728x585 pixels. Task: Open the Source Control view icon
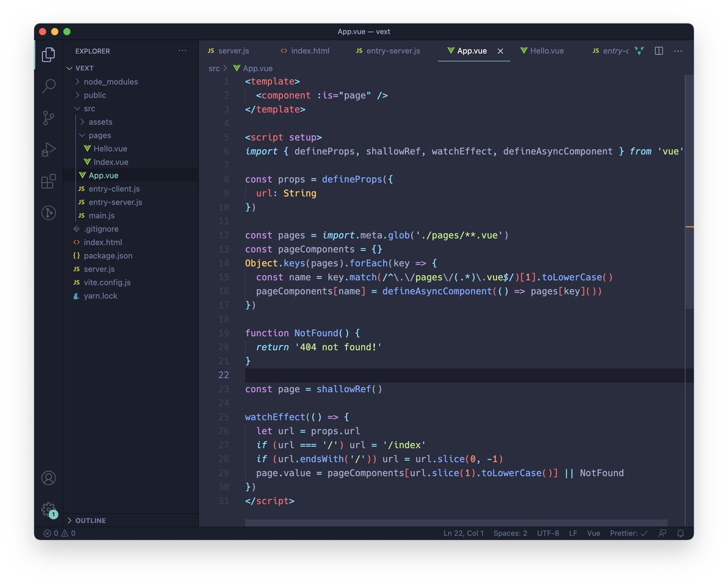pos(49,118)
